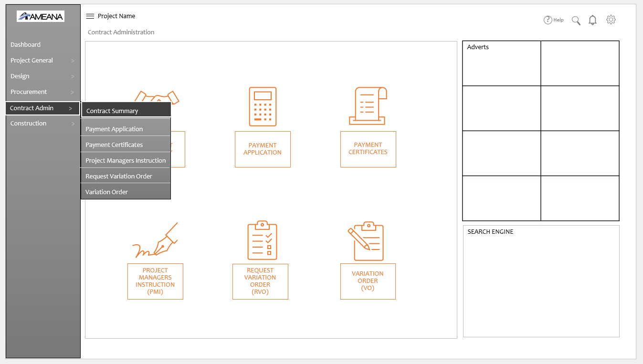
Task: Select Contract Summary in the submenu
Action: [126, 111]
